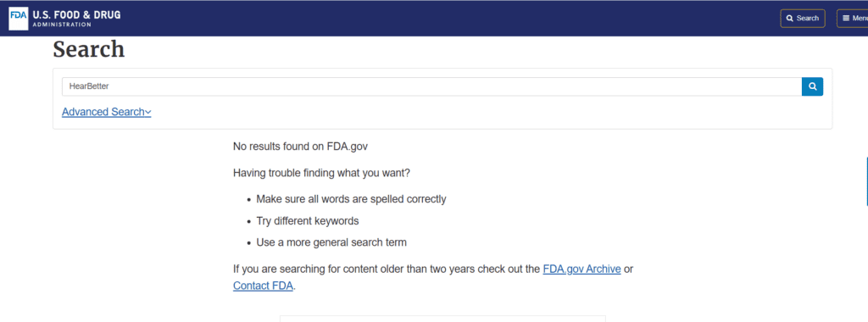
Task: Click the Use a more general search term tip
Action: pyautogui.click(x=331, y=242)
